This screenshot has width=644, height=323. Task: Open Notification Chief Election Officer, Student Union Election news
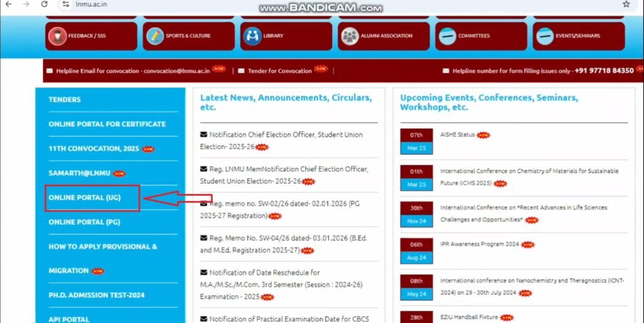point(281,140)
